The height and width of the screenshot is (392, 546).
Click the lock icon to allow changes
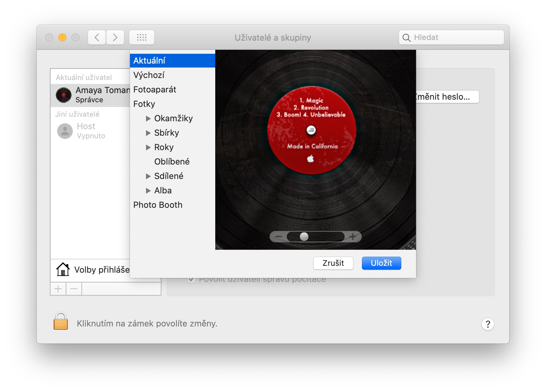61,321
